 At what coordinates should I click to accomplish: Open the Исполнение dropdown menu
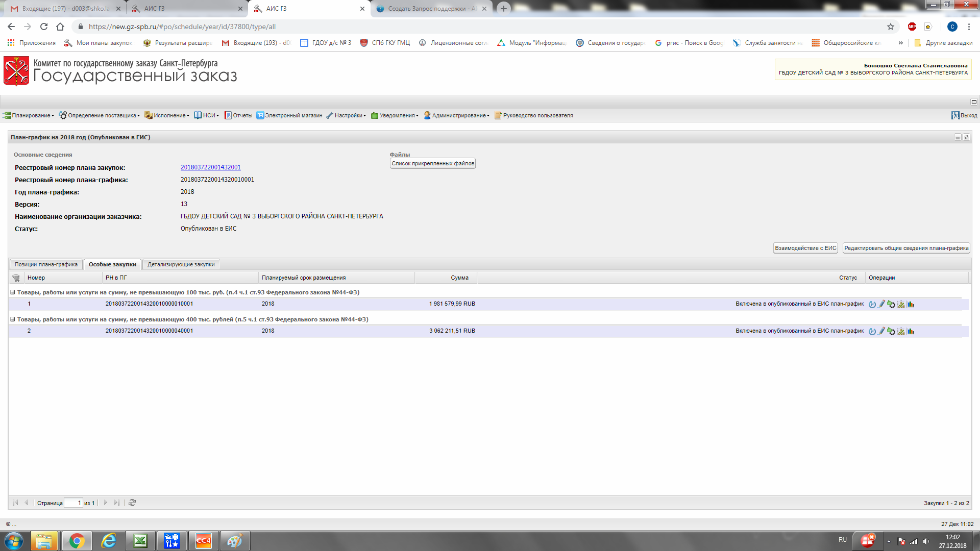click(x=167, y=115)
